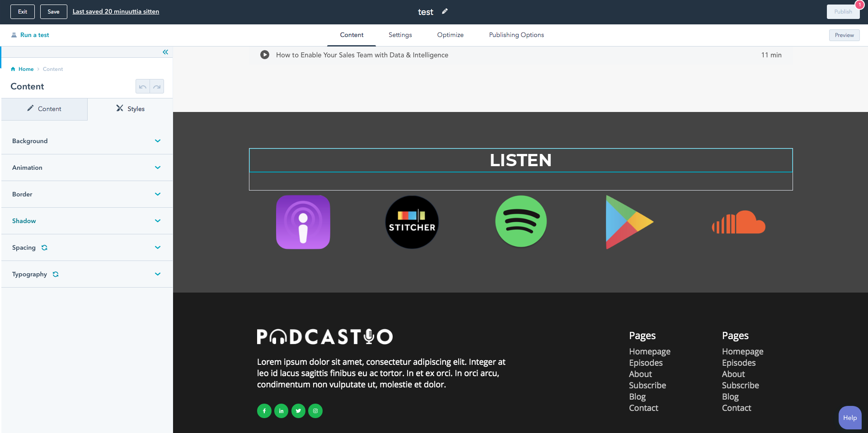The image size is (868, 433).
Task: Expand the Shadow section
Action: (87, 221)
